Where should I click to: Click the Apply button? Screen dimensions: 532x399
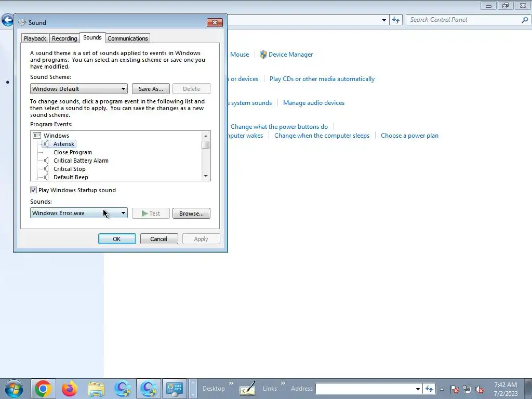click(201, 239)
